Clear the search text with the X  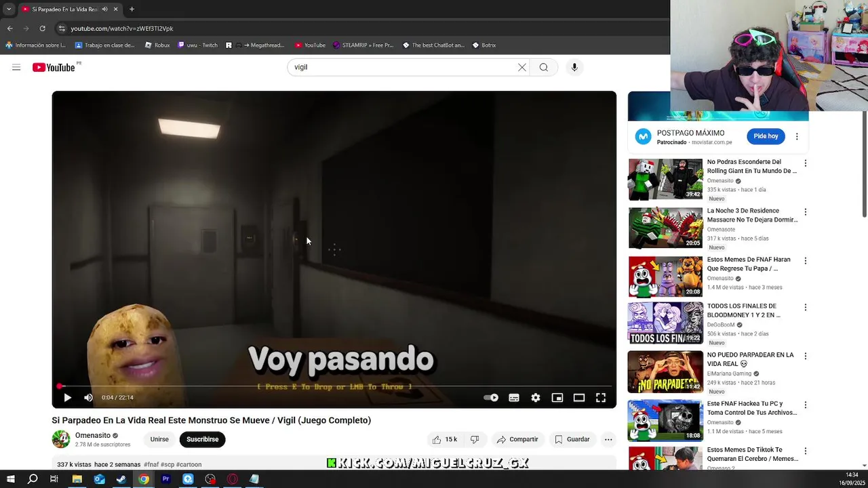[x=522, y=67]
